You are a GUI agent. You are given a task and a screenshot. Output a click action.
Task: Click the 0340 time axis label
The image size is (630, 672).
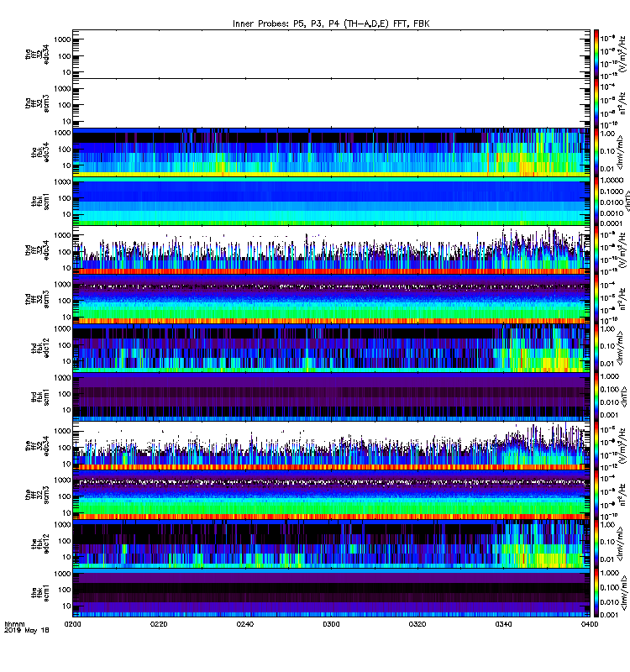point(503,624)
